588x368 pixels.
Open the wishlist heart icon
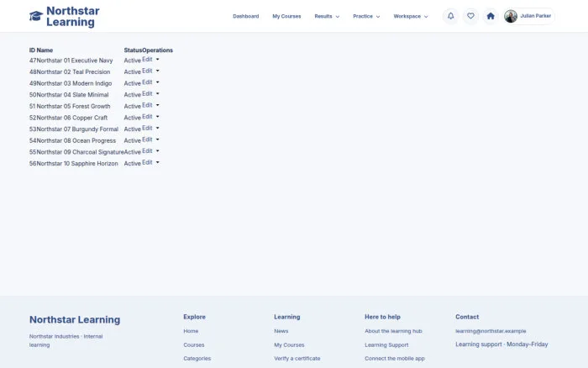[x=470, y=16]
